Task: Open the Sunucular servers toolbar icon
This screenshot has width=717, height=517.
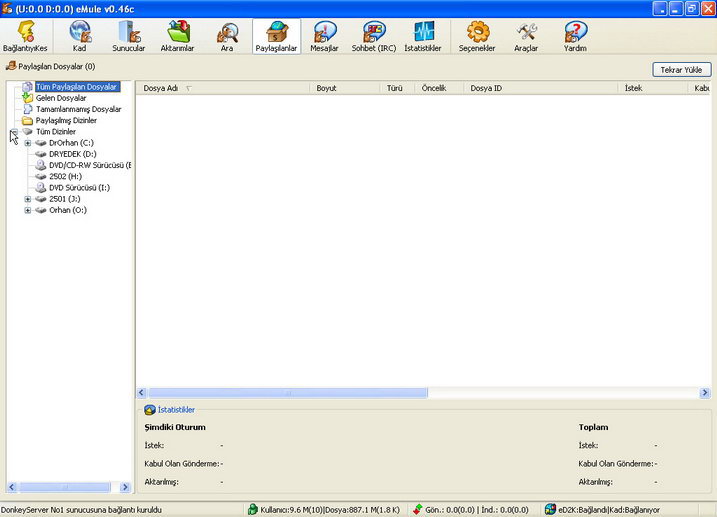Action: tap(128, 36)
